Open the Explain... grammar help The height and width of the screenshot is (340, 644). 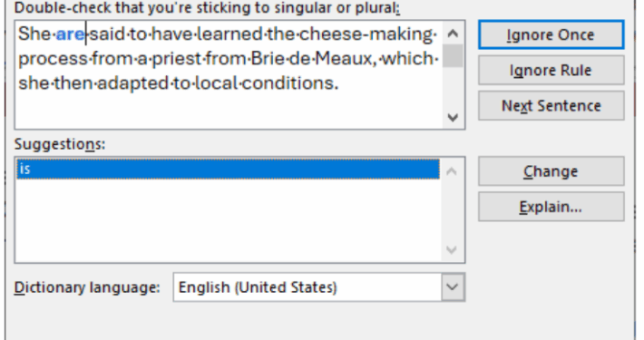click(x=551, y=207)
